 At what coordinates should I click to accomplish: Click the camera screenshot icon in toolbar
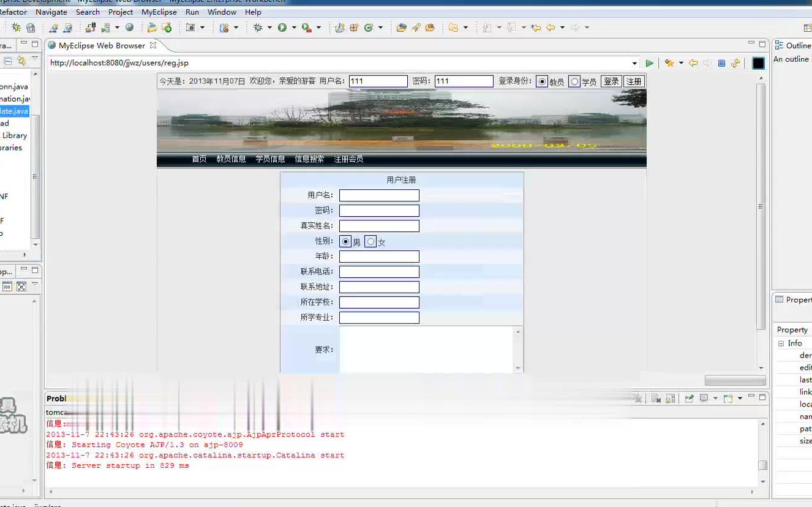(x=190, y=28)
